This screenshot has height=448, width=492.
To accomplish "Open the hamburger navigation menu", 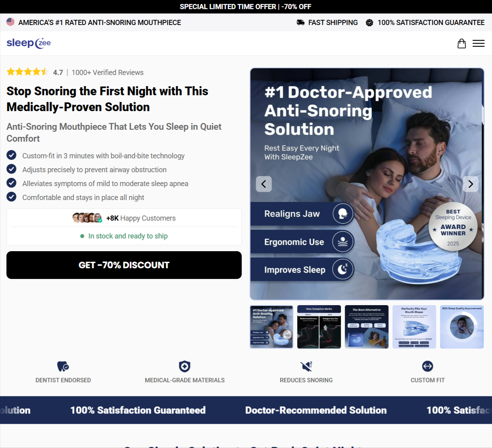I will coord(479,43).
